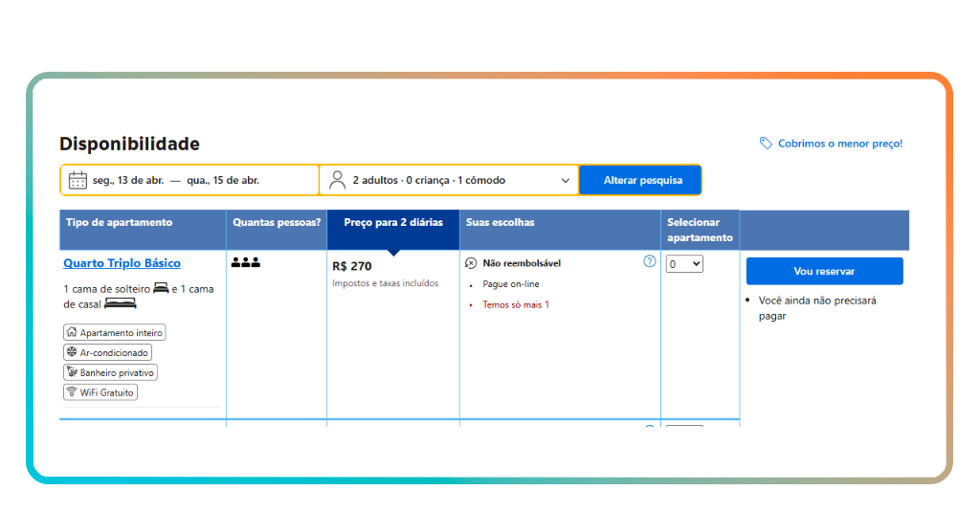The height and width of the screenshot is (513, 980).
Task: Select the WiFi Gratuito tag
Action: (x=100, y=392)
